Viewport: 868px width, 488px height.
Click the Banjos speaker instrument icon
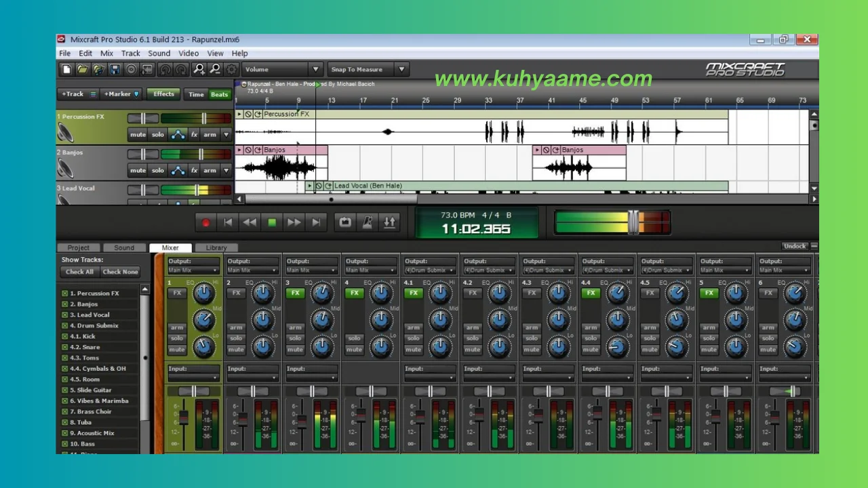coord(66,167)
